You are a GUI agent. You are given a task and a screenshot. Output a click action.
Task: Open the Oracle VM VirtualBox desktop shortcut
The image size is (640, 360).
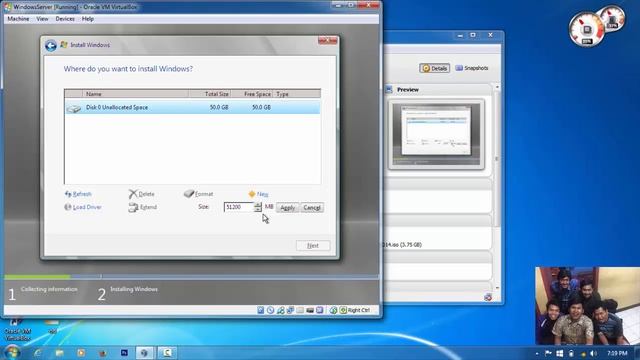pyautogui.click(x=18, y=329)
